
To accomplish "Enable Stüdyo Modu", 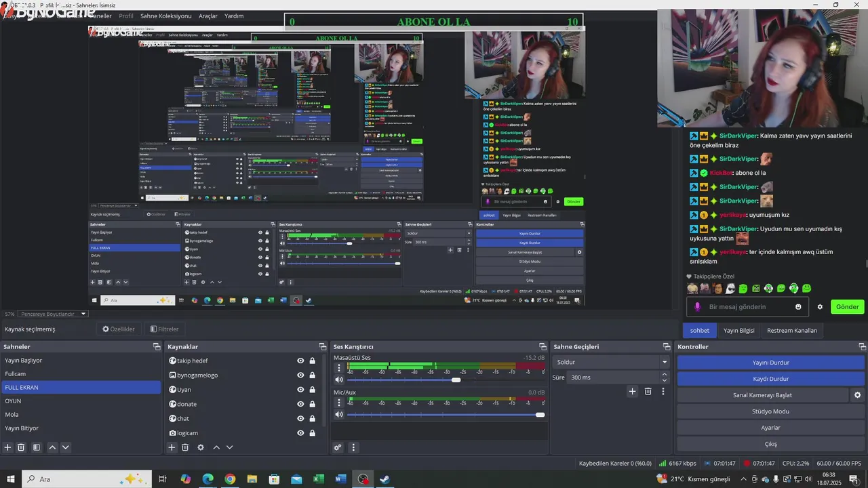I will click(770, 411).
